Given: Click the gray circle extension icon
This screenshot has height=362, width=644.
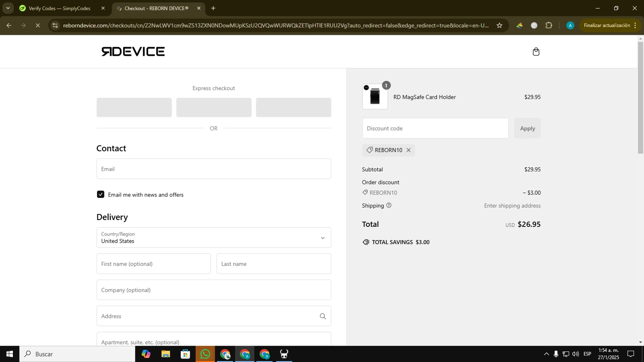Looking at the screenshot, I should (x=534, y=25).
